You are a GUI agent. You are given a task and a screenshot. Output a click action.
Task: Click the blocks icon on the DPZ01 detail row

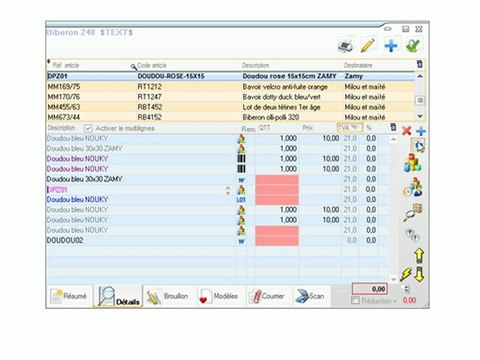point(241,190)
